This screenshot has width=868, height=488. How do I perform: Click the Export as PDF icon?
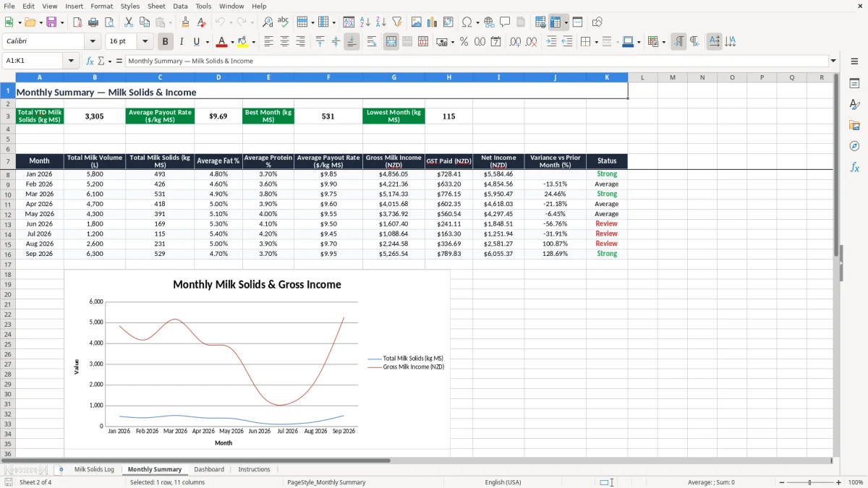(77, 22)
